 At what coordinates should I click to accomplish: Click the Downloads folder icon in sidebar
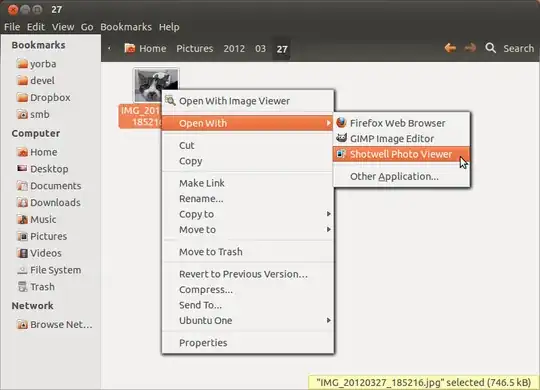click(22, 203)
